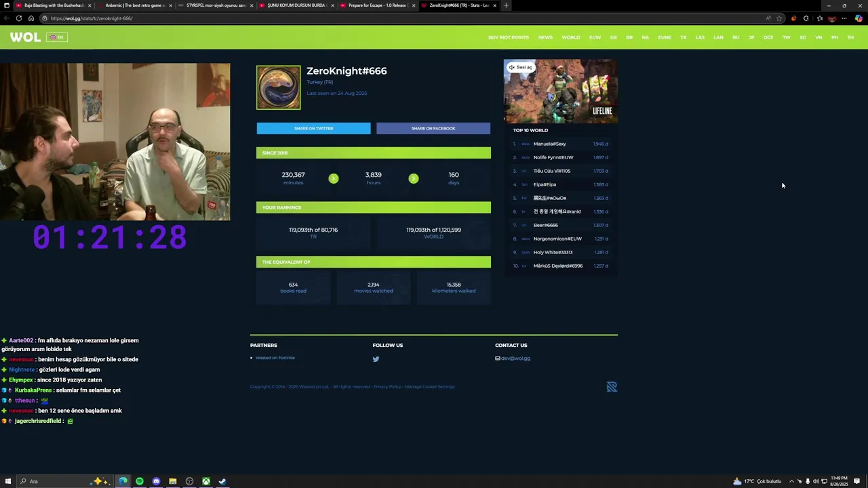Open Wasted on Fortnite partner link
Viewport: 868px width, 488px height.
pos(275,358)
